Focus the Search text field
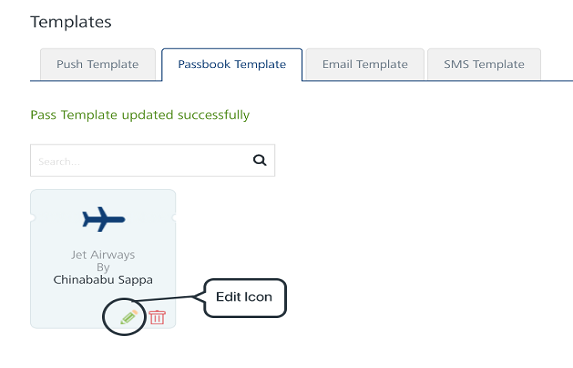Viewport: 573px width, 368px height. tap(152, 160)
